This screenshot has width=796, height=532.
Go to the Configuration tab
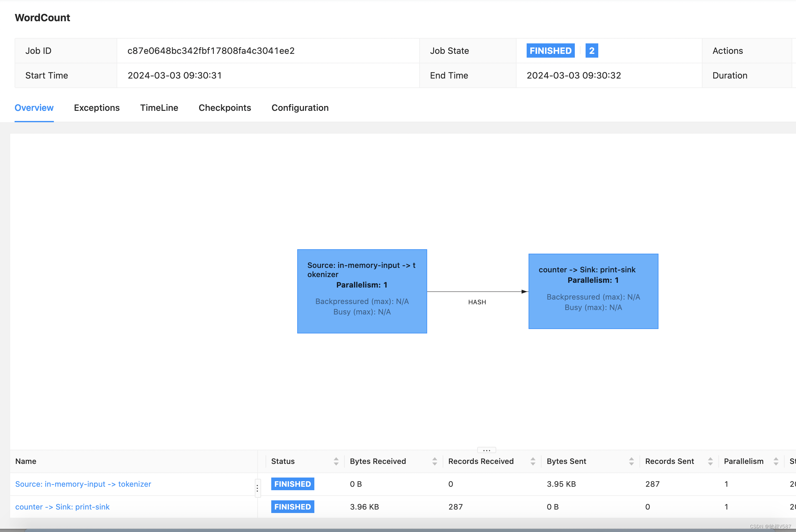coord(300,108)
